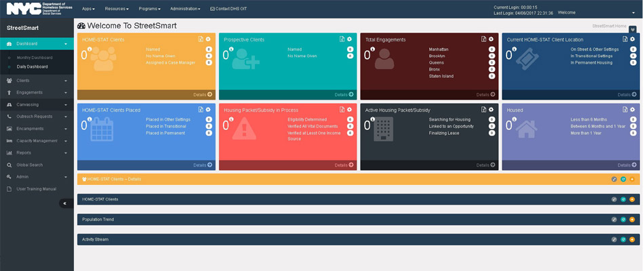Export the Total Engagements card to Excel
This screenshot has height=271, width=644.
(483, 39)
